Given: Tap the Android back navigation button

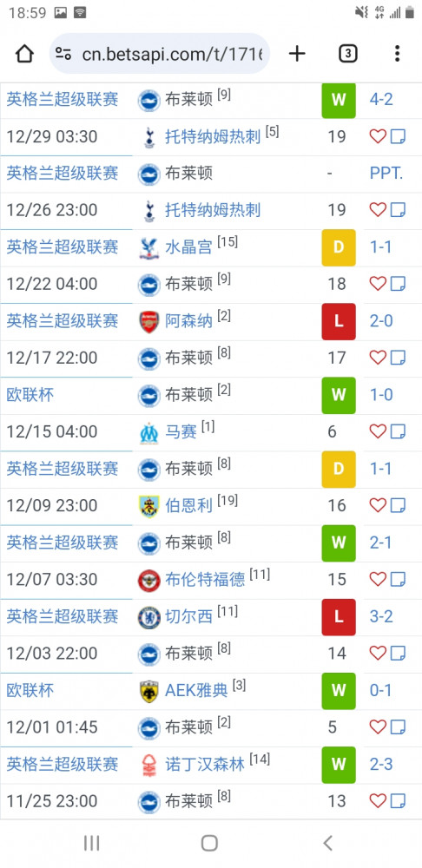Looking at the screenshot, I should coord(328,843).
